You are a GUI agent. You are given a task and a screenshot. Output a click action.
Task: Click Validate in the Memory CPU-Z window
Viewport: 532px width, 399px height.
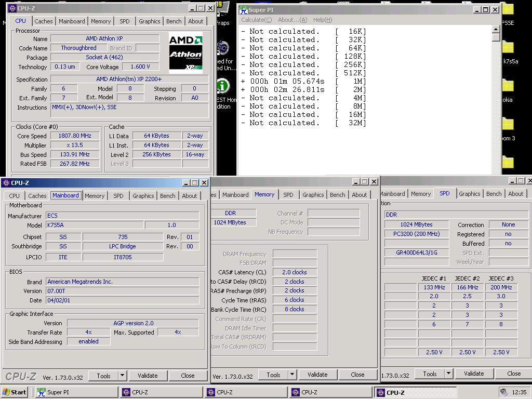pos(317,375)
